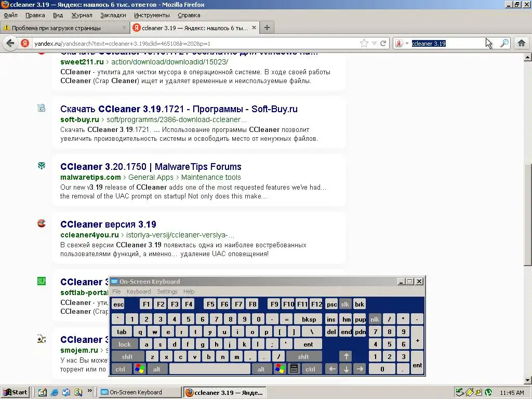Open On-Screen Keyboard Settings menu
532x399 pixels.
(x=167, y=291)
